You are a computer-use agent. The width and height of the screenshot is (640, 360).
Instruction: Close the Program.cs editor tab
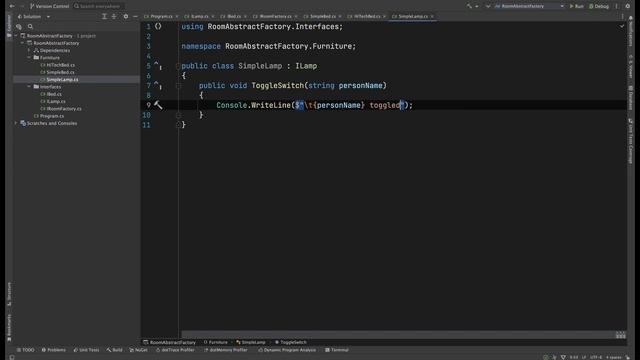[x=177, y=16]
